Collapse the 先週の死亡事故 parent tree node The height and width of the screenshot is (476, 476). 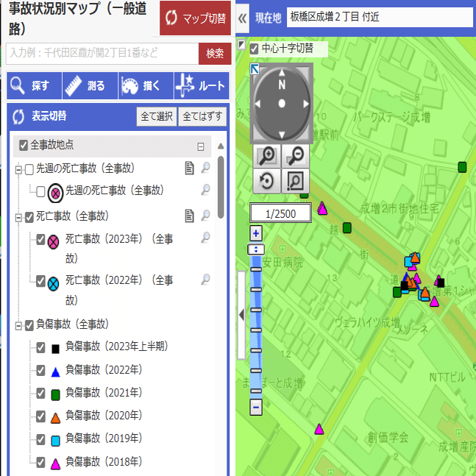click(x=18, y=169)
